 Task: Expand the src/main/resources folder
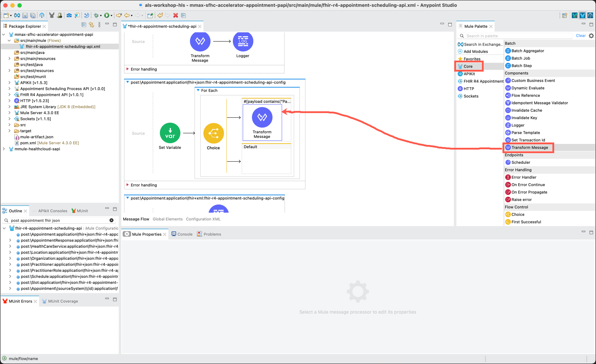(10, 58)
